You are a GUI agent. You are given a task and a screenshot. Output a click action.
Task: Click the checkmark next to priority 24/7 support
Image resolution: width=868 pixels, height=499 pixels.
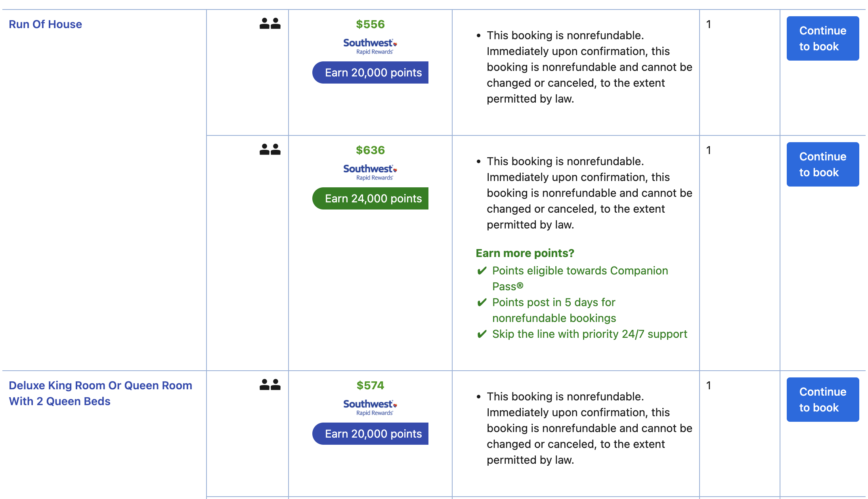point(481,334)
